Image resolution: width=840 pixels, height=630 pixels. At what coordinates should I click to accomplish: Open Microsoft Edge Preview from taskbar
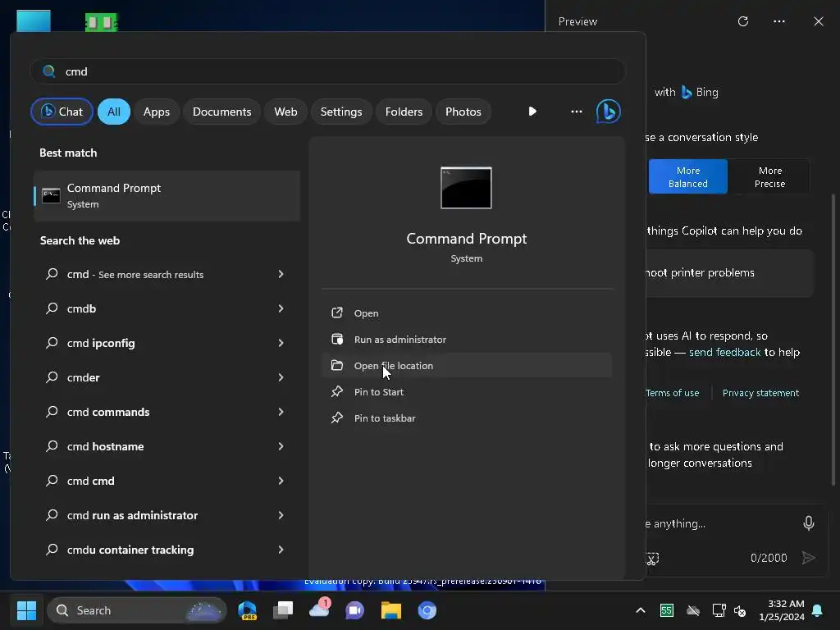click(248, 610)
